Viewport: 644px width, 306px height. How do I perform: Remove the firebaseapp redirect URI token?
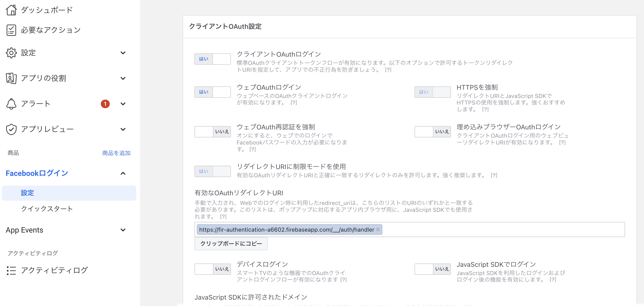click(x=378, y=230)
